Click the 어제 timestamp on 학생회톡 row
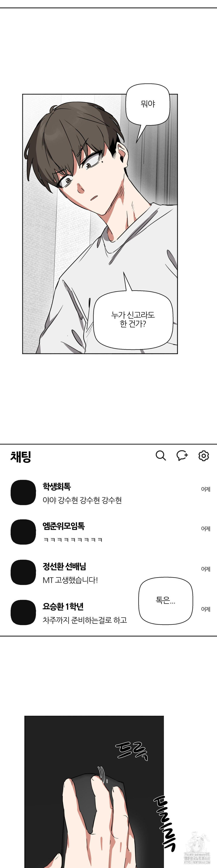 206,489
